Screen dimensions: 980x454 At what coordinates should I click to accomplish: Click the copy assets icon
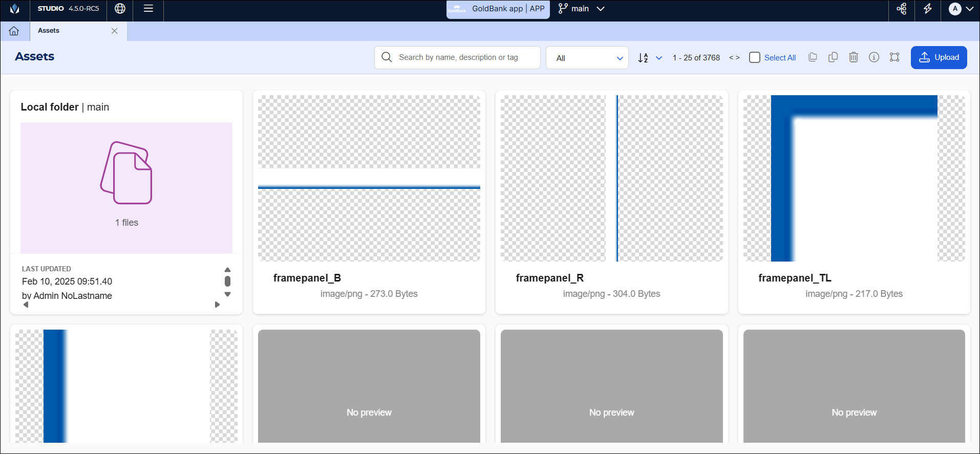[x=833, y=57]
